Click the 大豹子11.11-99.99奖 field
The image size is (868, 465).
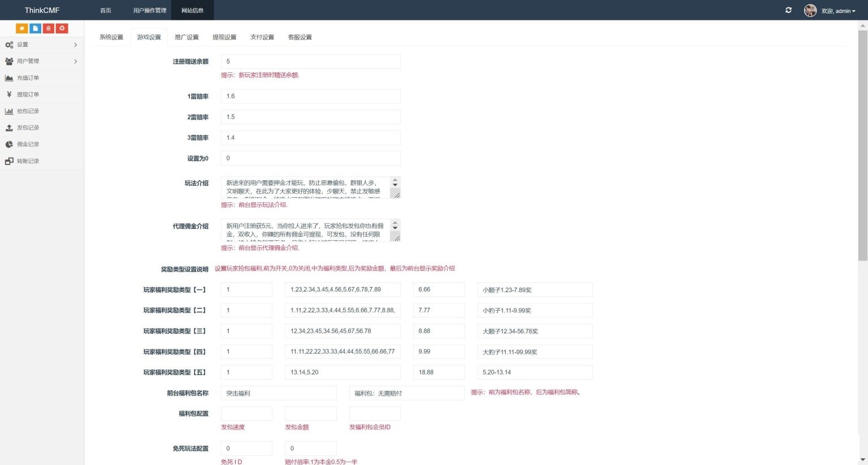[535, 351]
